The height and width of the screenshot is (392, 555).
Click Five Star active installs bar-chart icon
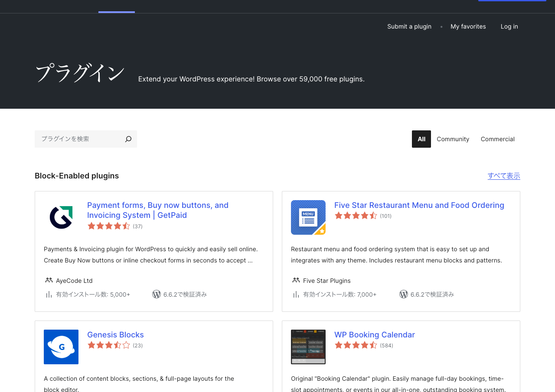(x=296, y=295)
